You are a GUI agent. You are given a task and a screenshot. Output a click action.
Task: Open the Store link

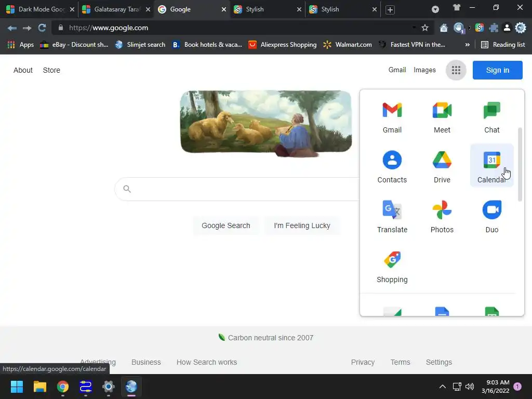pyautogui.click(x=51, y=70)
